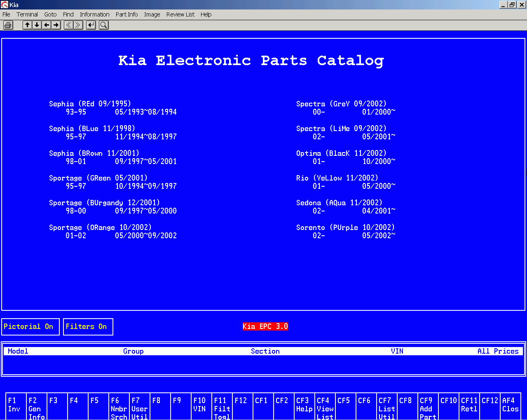Click the F3 function key
Screen dimensions: 527x420
tap(57, 407)
